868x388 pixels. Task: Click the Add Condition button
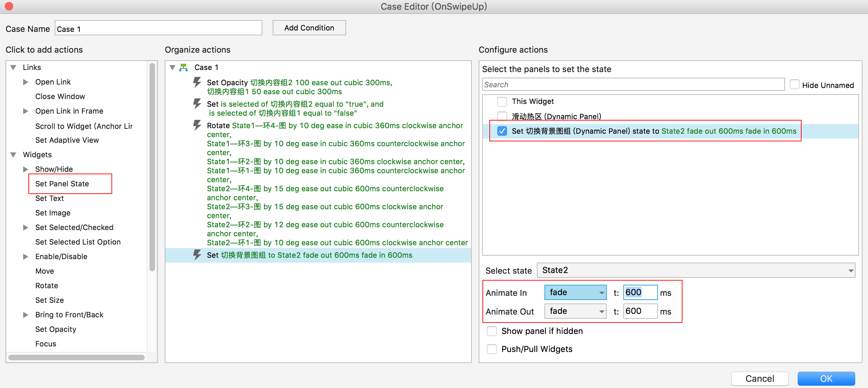click(309, 28)
